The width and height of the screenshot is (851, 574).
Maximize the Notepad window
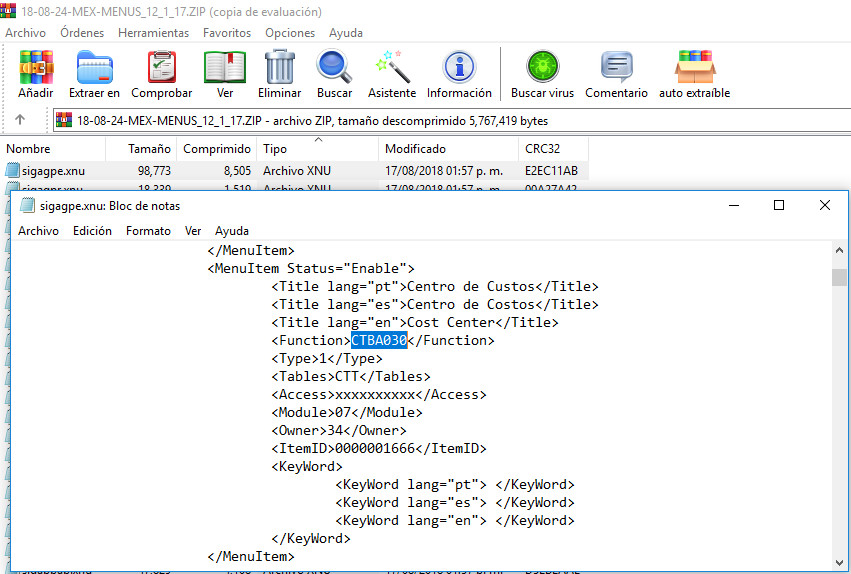pos(779,206)
